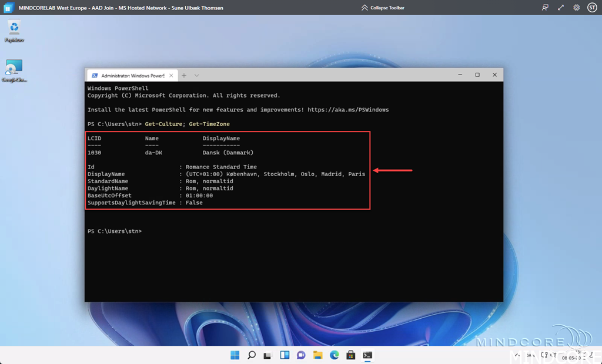Open the ST user account avatar

[592, 8]
